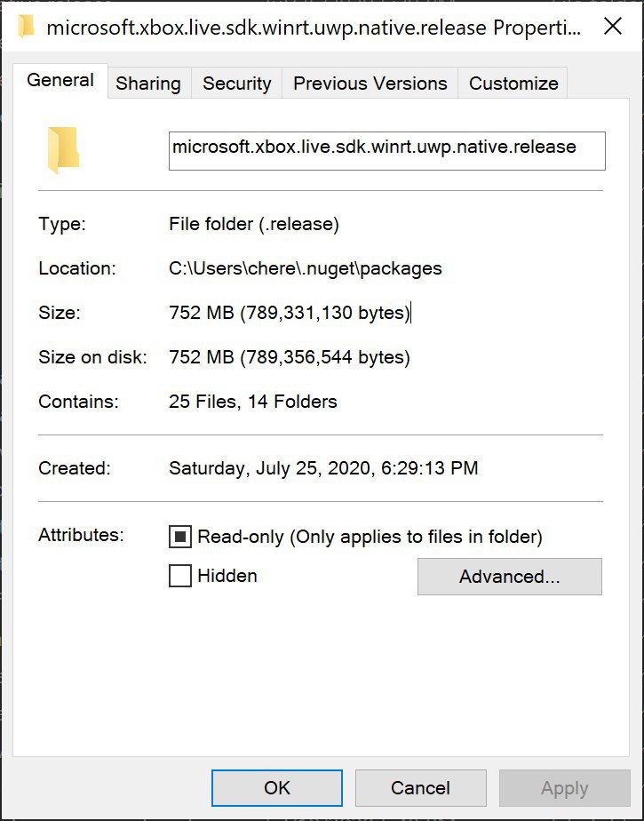Click the Attributes label
This screenshot has height=821, width=644.
coord(81,535)
